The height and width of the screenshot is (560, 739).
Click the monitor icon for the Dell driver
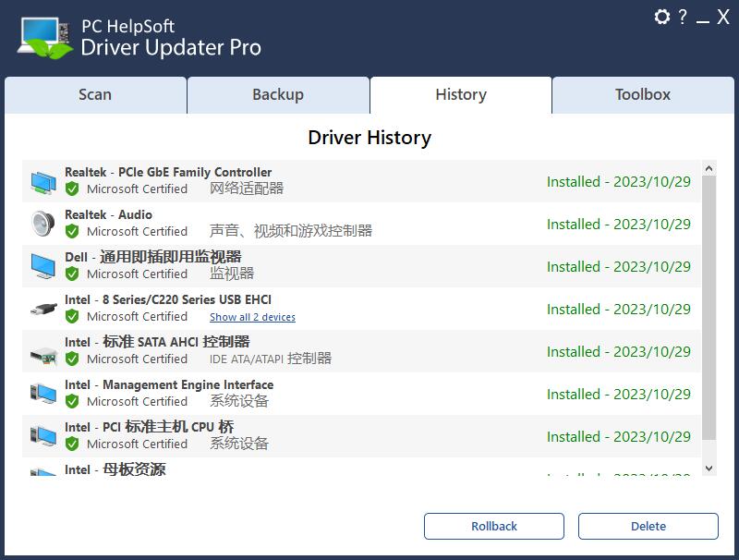point(42,264)
